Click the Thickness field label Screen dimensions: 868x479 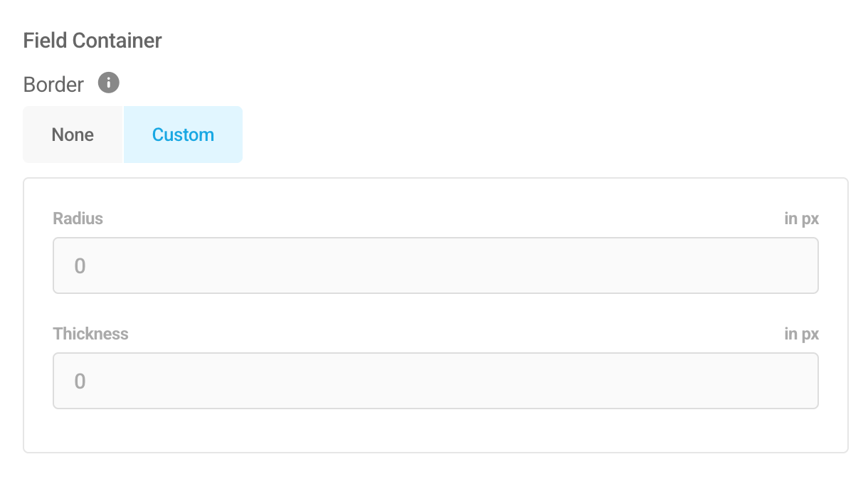[x=90, y=334]
